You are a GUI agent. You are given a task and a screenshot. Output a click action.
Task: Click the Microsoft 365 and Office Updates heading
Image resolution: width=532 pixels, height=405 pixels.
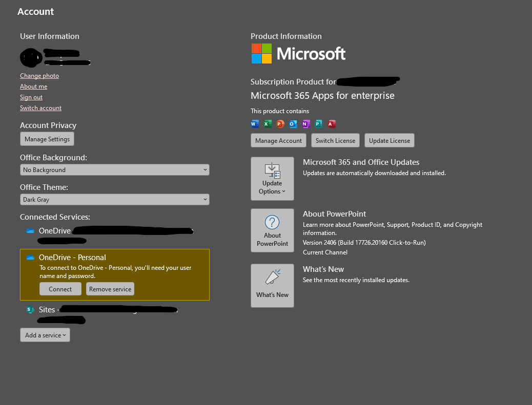361,162
